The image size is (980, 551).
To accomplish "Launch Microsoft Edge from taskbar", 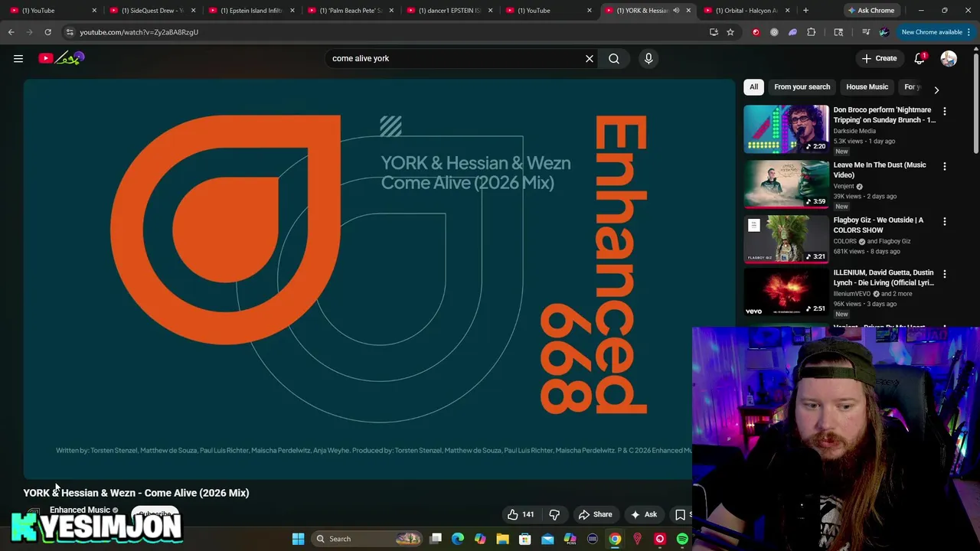I will coord(458,539).
